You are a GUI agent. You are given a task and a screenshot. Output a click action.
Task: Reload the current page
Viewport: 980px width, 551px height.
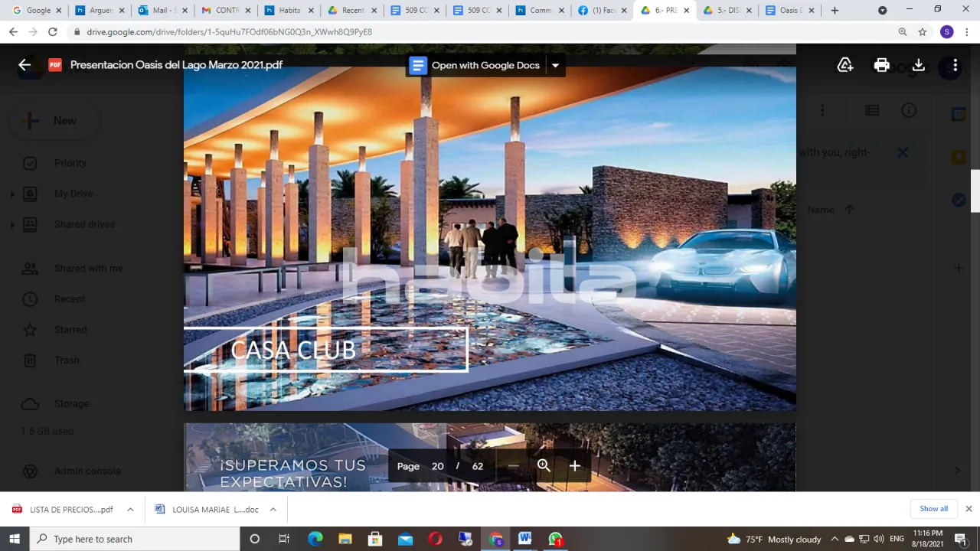click(x=52, y=32)
